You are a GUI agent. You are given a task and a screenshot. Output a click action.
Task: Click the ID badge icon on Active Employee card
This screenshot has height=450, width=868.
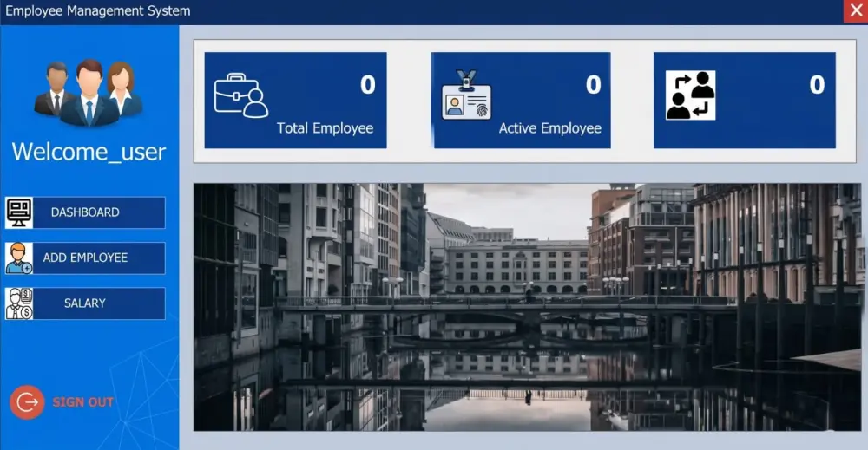click(467, 95)
